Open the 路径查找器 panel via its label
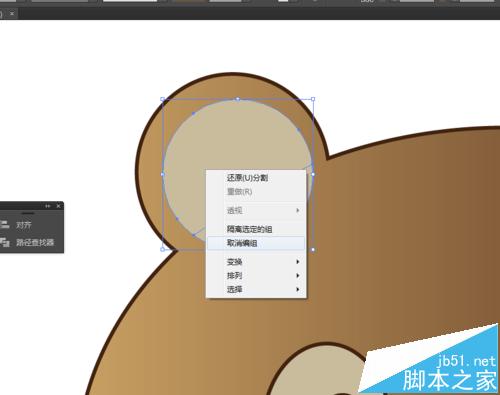Image resolution: width=500 pixels, height=395 pixels. pyautogui.click(x=35, y=242)
